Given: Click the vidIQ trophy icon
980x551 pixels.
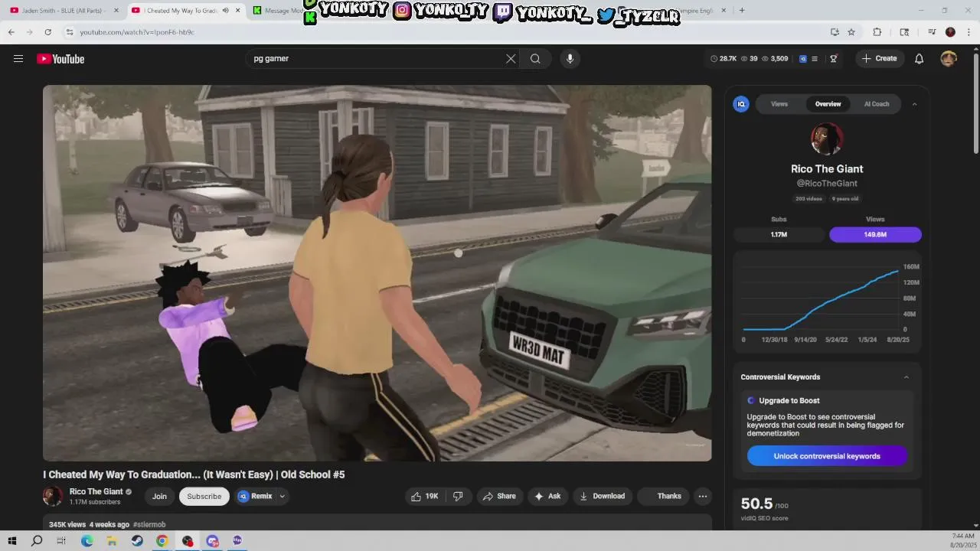Looking at the screenshot, I should [x=834, y=59].
